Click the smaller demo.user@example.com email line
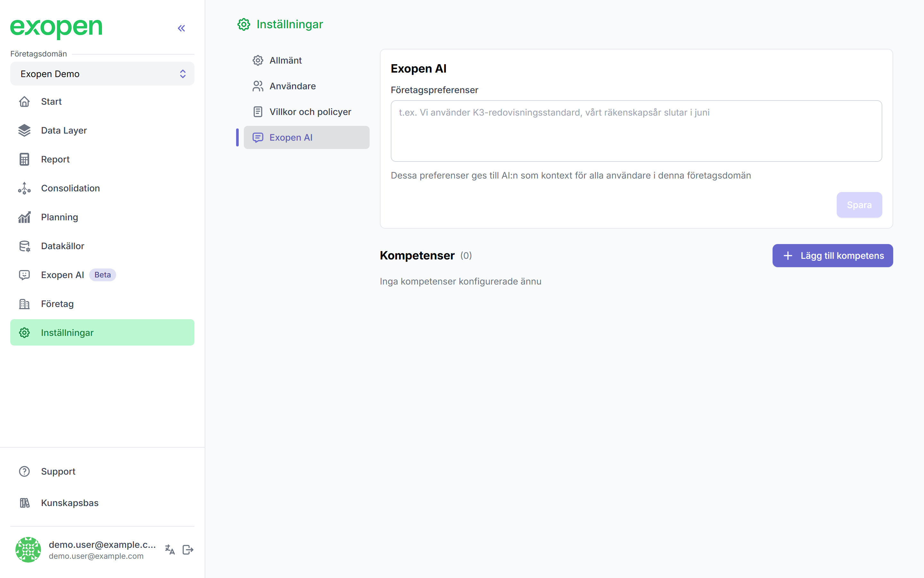Image resolution: width=924 pixels, height=578 pixels. tap(96, 556)
